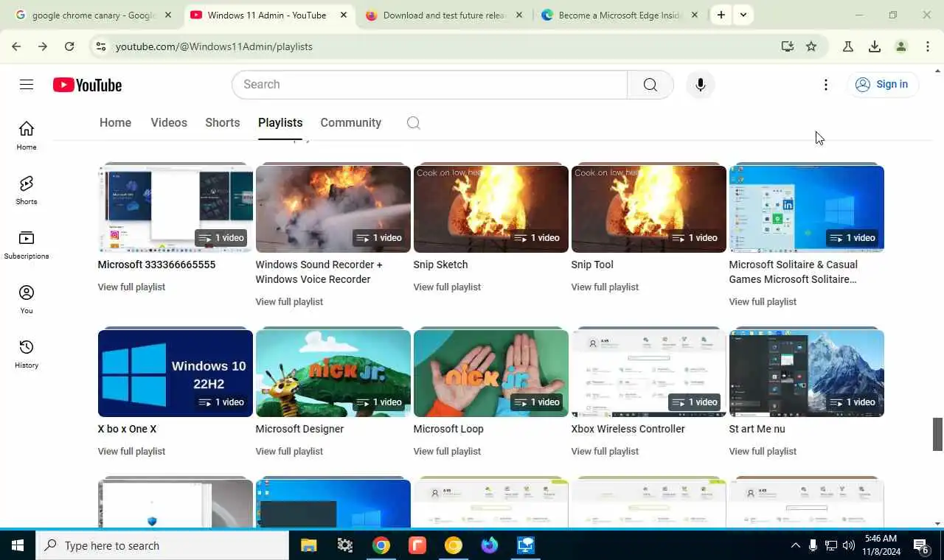Open YouTube settings three-dot menu
This screenshot has width=944, height=560.
tap(826, 85)
